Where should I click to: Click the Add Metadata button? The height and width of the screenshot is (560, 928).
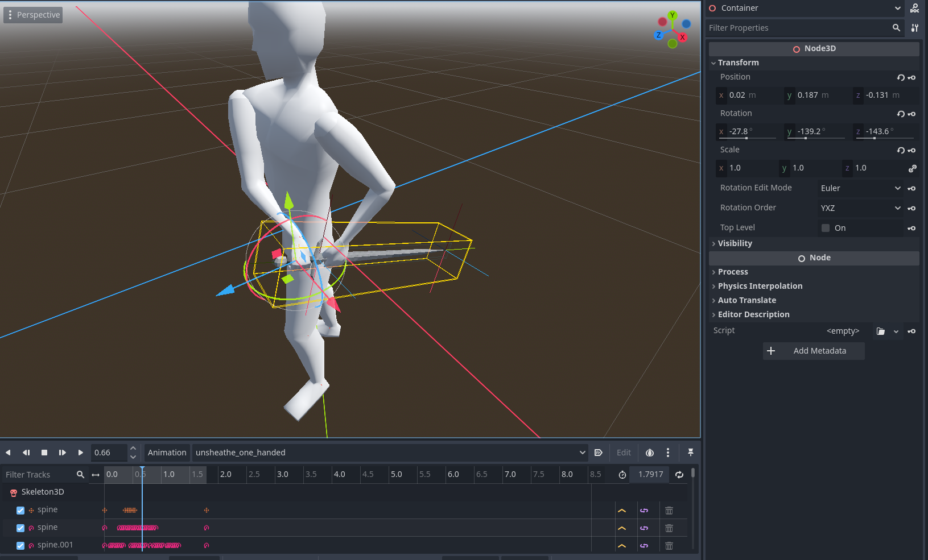coord(813,351)
